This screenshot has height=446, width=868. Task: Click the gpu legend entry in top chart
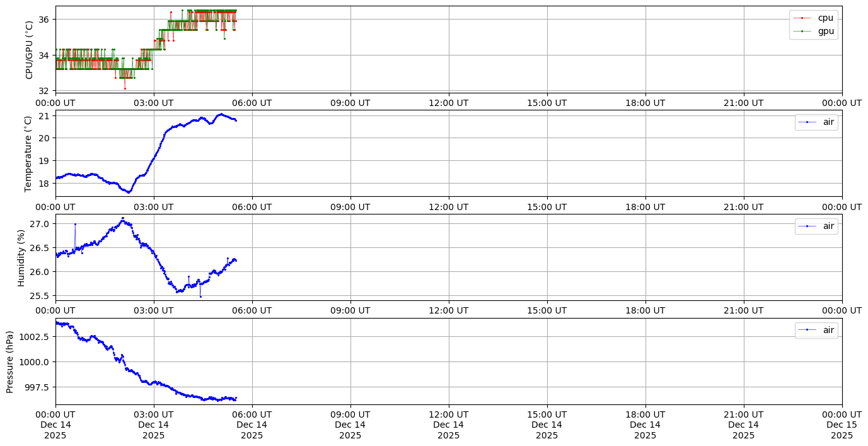pos(825,31)
